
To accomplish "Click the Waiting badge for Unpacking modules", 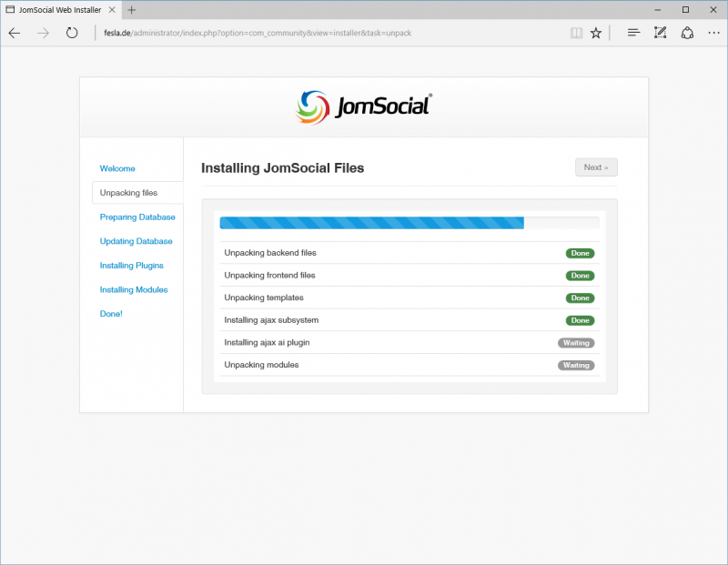I will click(576, 365).
